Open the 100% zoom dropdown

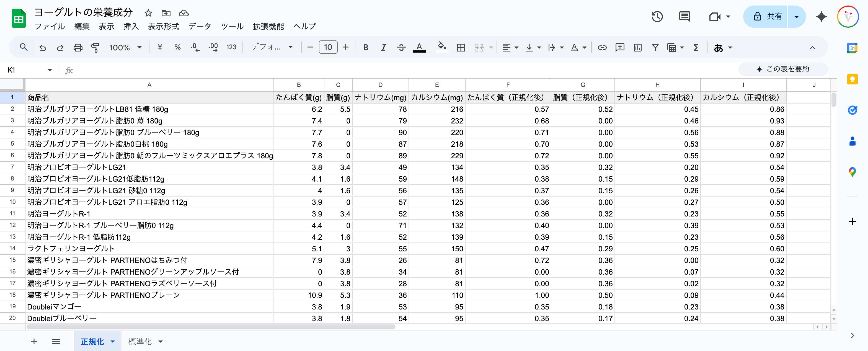[125, 48]
